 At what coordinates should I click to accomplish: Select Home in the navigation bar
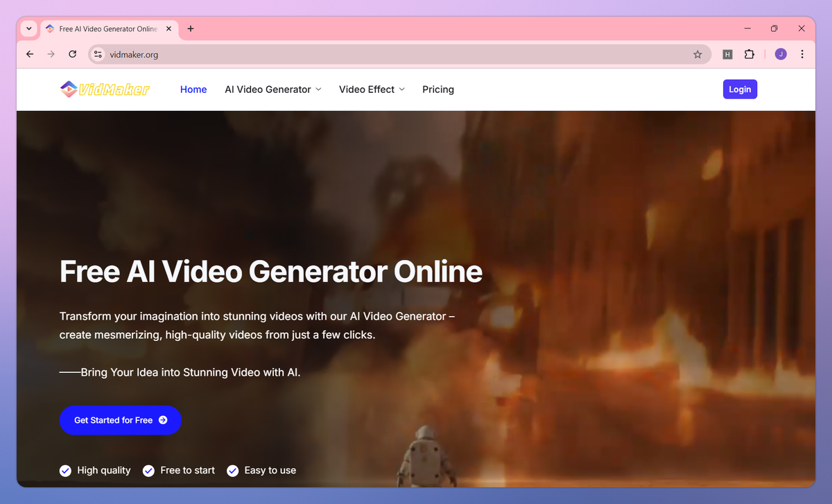coord(193,89)
